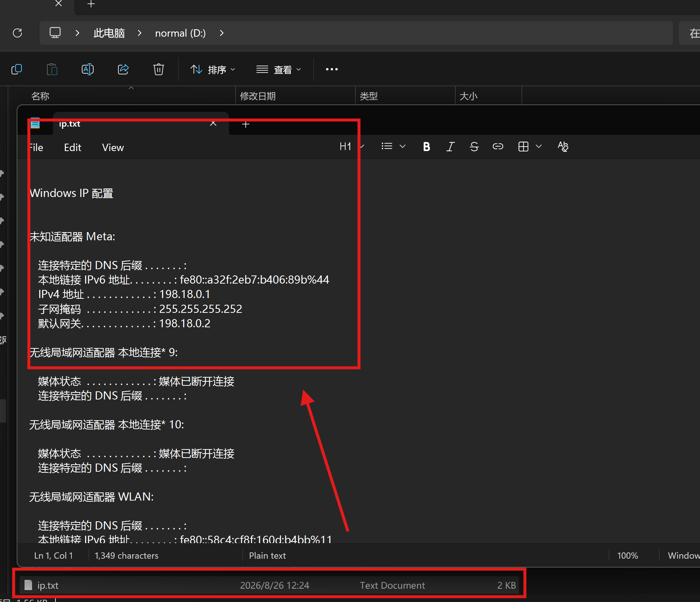Click normal (D:) breadcrumb
Image resolution: width=700 pixels, height=602 pixels.
coord(180,33)
